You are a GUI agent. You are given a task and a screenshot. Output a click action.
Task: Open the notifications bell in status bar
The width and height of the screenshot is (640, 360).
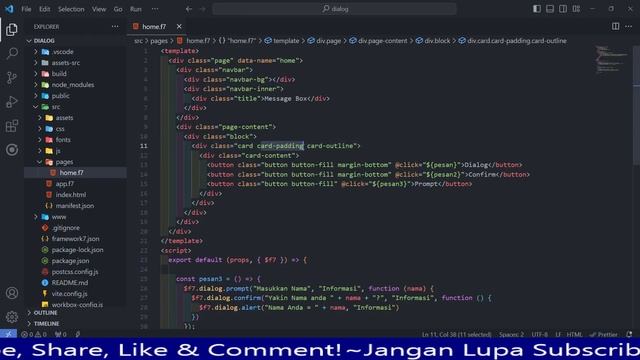[629, 334]
